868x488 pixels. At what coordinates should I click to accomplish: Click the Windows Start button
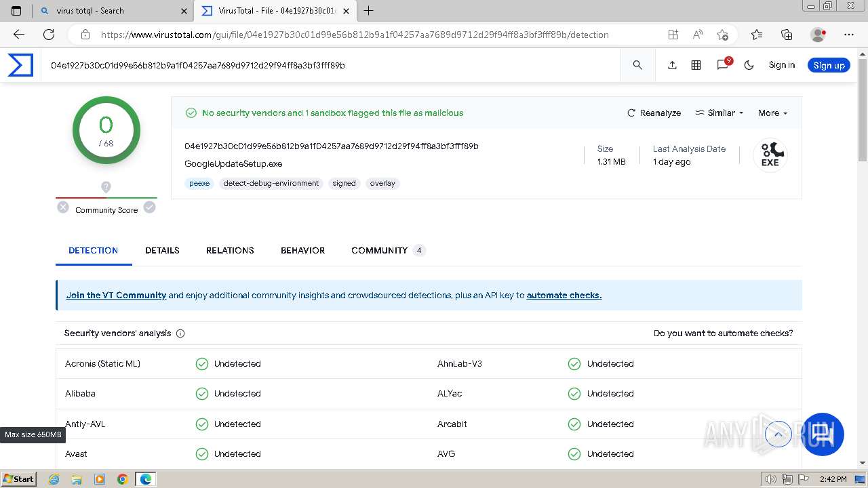point(18,479)
